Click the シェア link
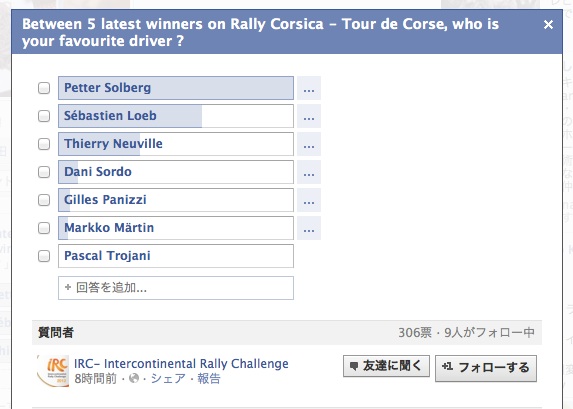 point(168,378)
